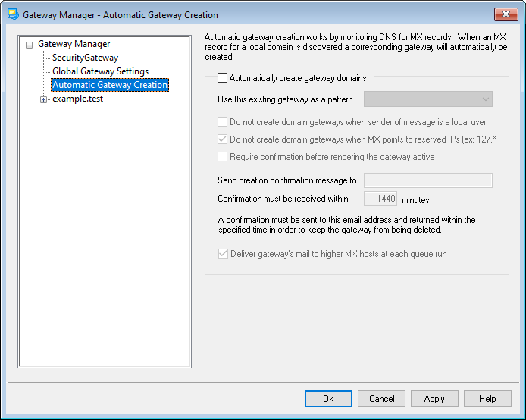Click the Ok button
Screen dimensions: 526x420
coord(328,399)
